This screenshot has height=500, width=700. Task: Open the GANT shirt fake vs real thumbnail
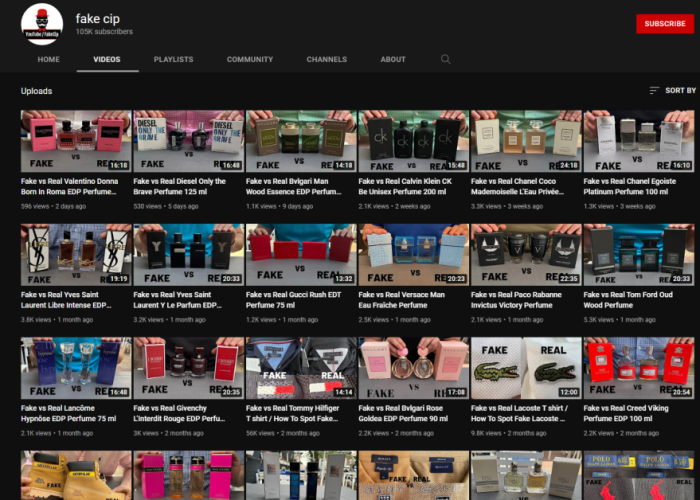point(414,475)
